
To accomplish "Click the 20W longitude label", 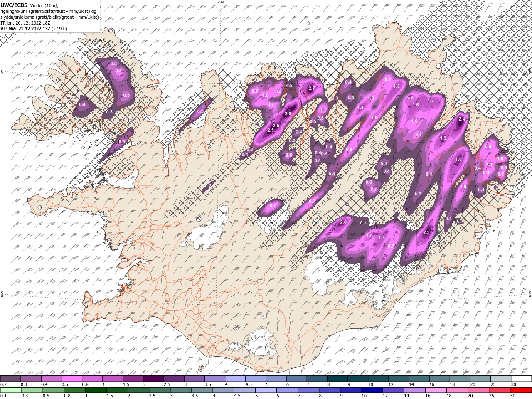I will coord(221,2).
